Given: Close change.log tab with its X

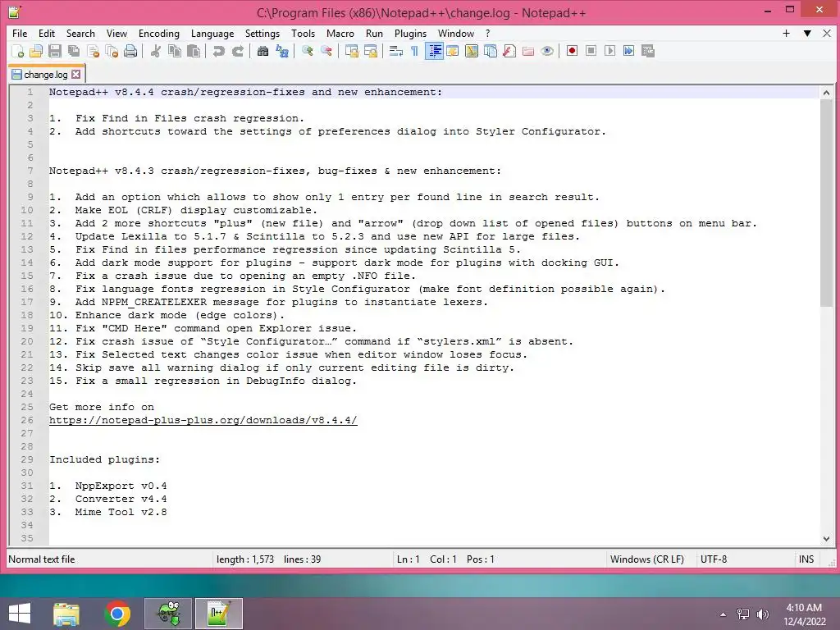Looking at the screenshot, I should (x=76, y=75).
